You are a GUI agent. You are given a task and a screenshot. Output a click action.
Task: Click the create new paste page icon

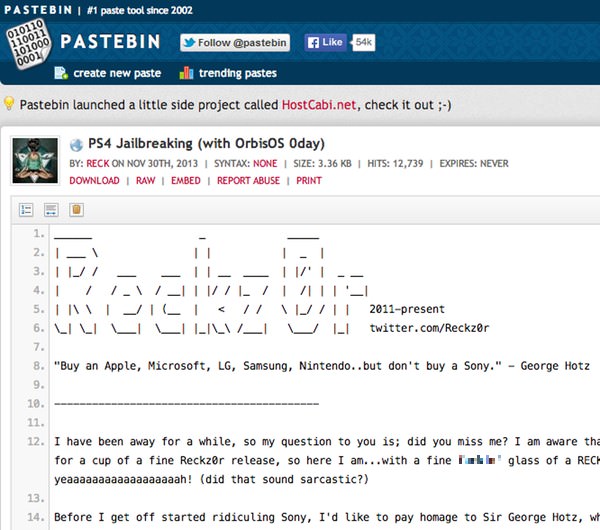(61, 73)
